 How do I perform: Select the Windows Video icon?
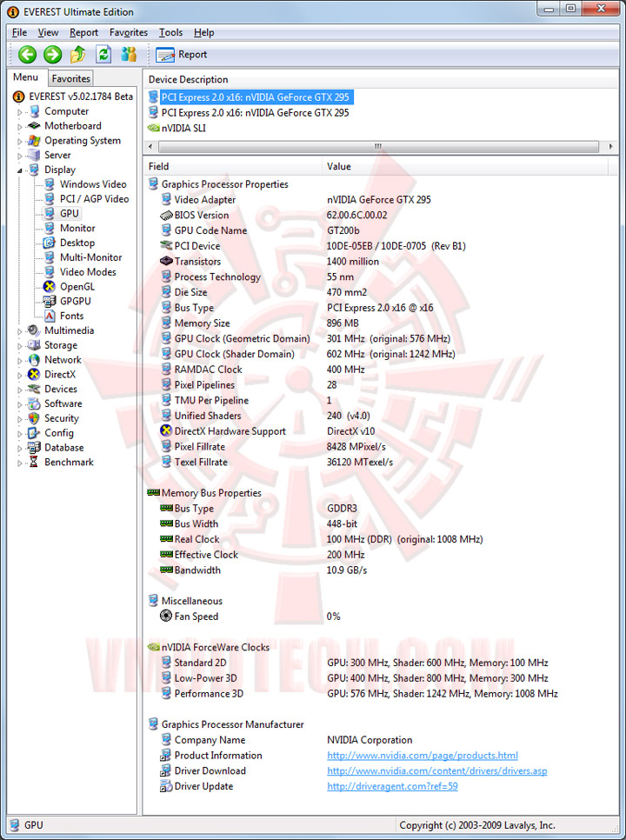click(x=50, y=184)
